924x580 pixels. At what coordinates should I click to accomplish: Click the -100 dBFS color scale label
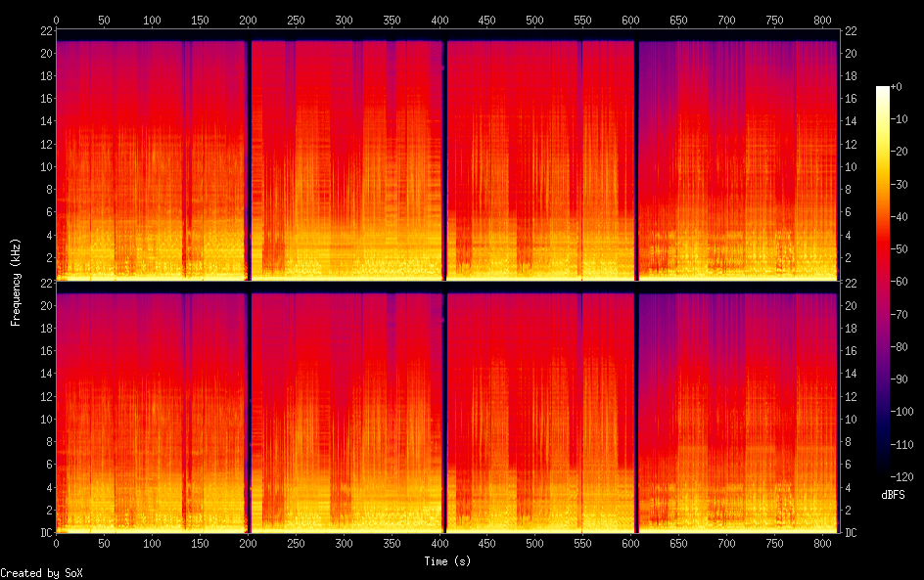[901, 412]
